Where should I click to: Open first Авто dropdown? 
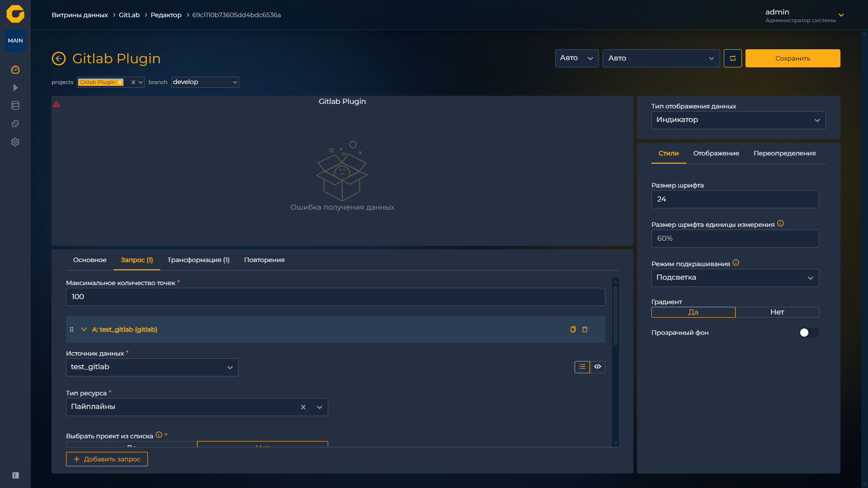pyautogui.click(x=577, y=58)
